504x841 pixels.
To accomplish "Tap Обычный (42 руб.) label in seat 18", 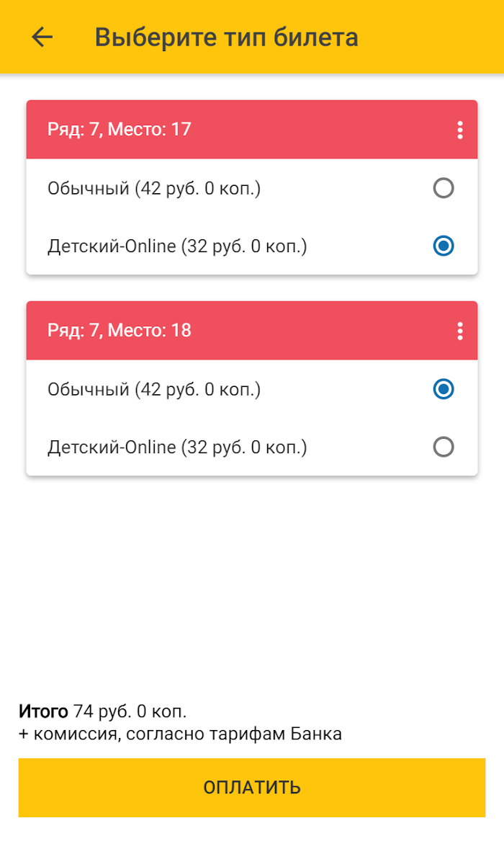I will 154,390.
